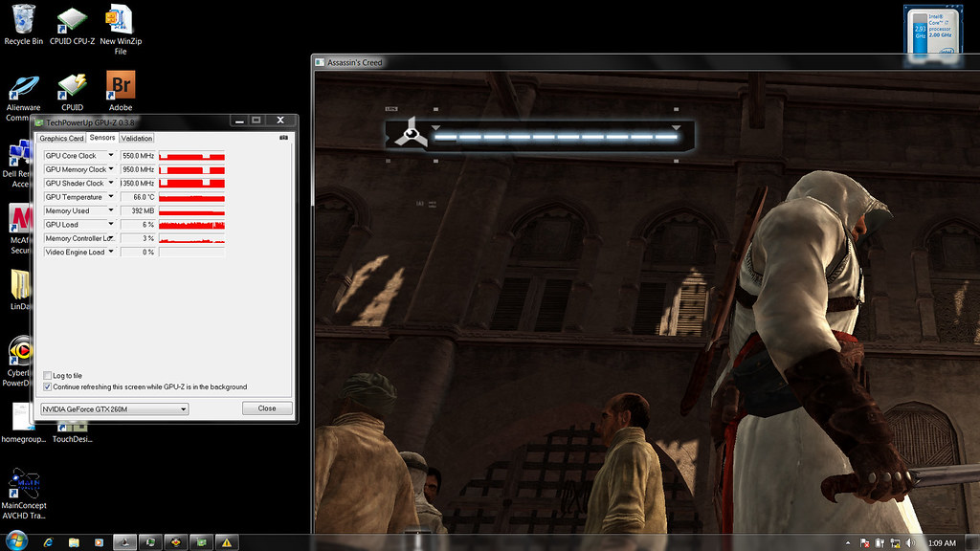Select the New WinZip File icon

(121, 30)
